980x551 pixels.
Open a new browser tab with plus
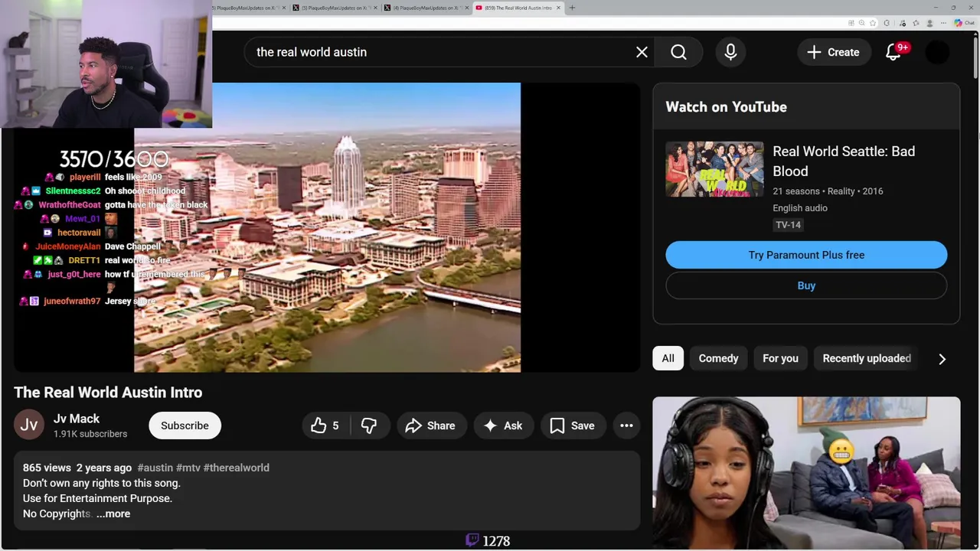[572, 8]
